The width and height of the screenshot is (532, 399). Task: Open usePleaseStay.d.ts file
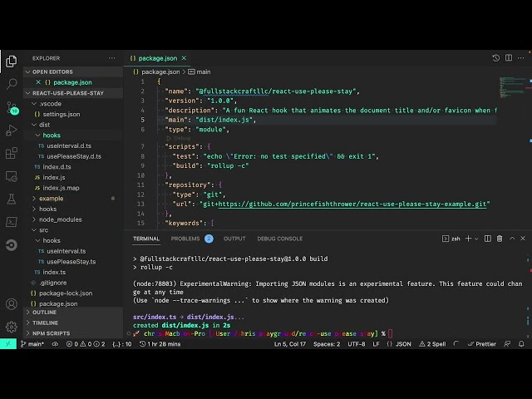73,156
